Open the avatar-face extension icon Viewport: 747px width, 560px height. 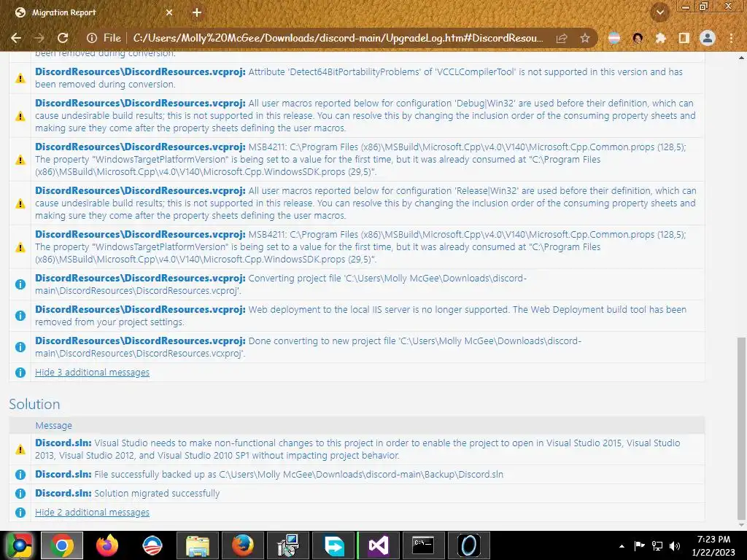(638, 38)
